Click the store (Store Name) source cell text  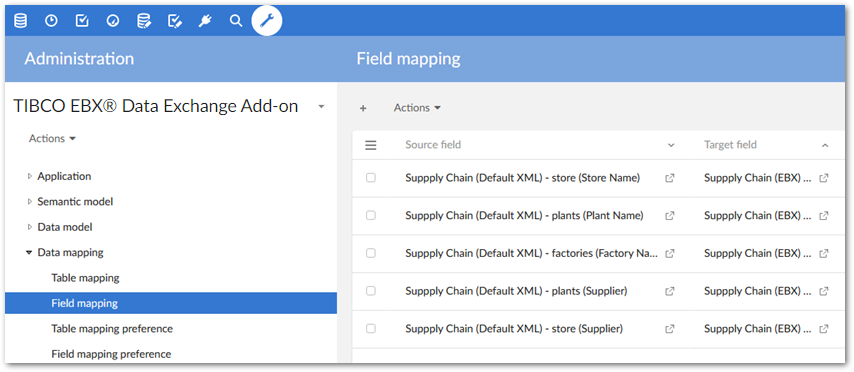coord(522,178)
